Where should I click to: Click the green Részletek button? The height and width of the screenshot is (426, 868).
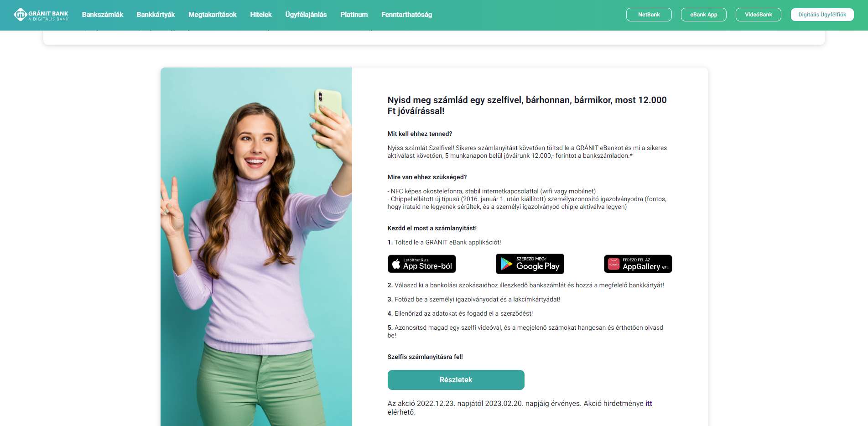coord(456,380)
